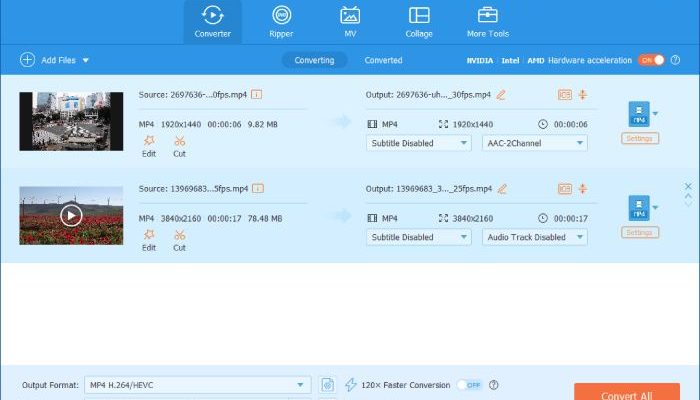Click output duration 00:00:17

click(571, 219)
